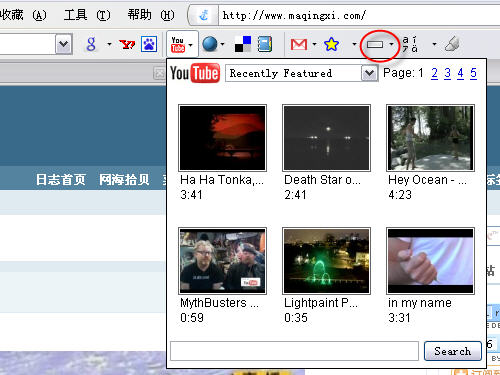Screen dimensions: 500x375
Task: Go to YouTube results page 5
Action: 473,73
